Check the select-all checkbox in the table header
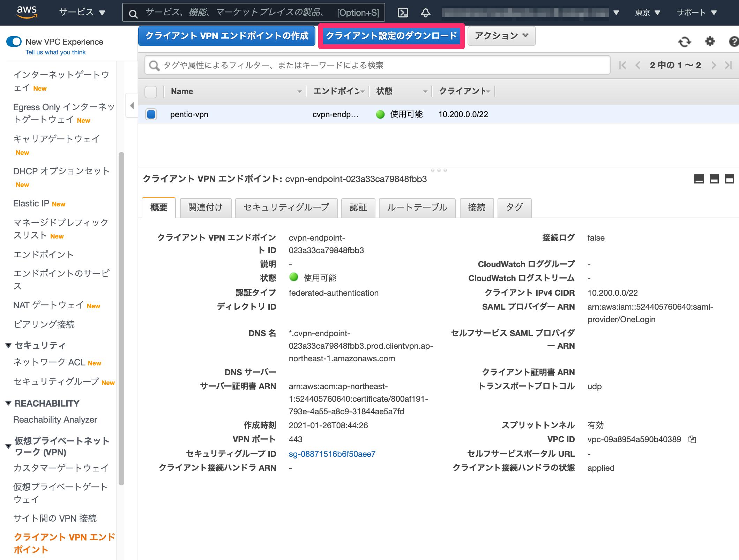Image resolution: width=739 pixels, height=560 pixels. click(151, 92)
